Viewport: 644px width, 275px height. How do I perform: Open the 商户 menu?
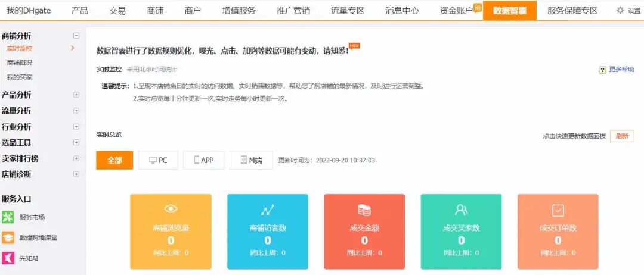tap(193, 11)
